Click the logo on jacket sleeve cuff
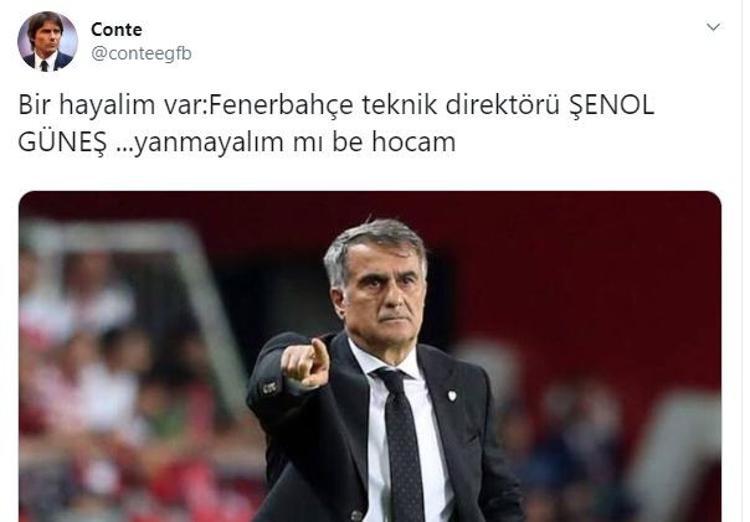 (x=269, y=387)
